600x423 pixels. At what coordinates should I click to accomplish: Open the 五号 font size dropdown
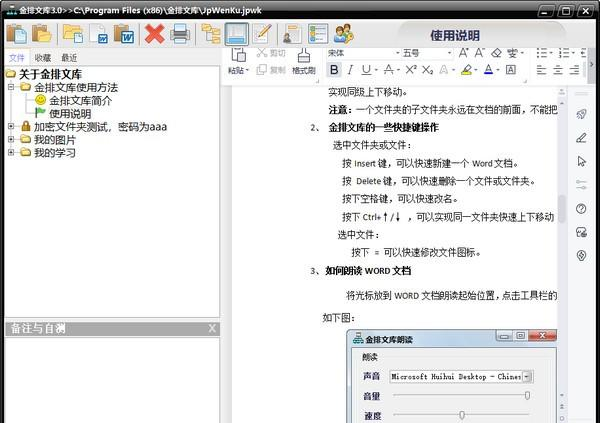[x=449, y=53]
